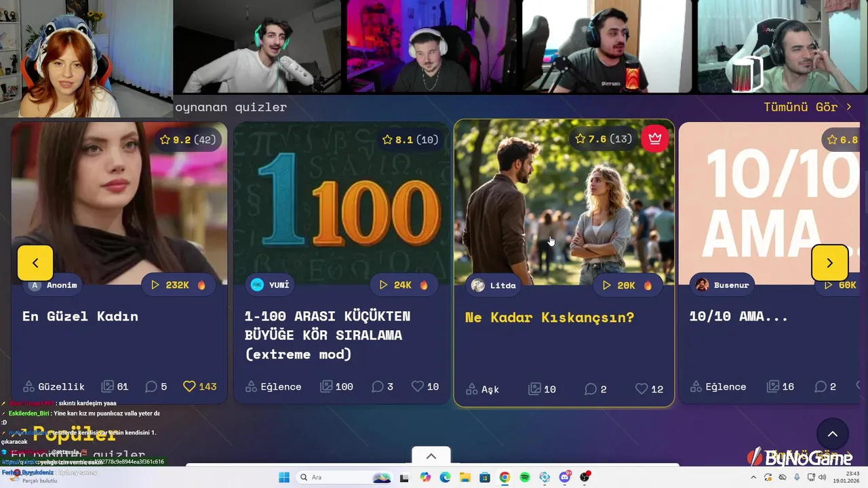This screenshot has height=488, width=868.
Task: Open the YUNİ author profile
Action: coord(270,285)
